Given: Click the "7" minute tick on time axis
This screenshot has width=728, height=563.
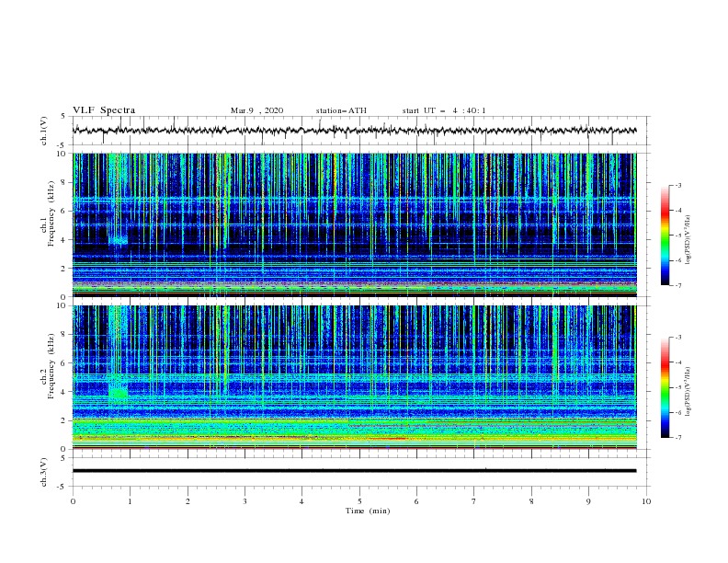Looking at the screenshot, I should point(474,501).
